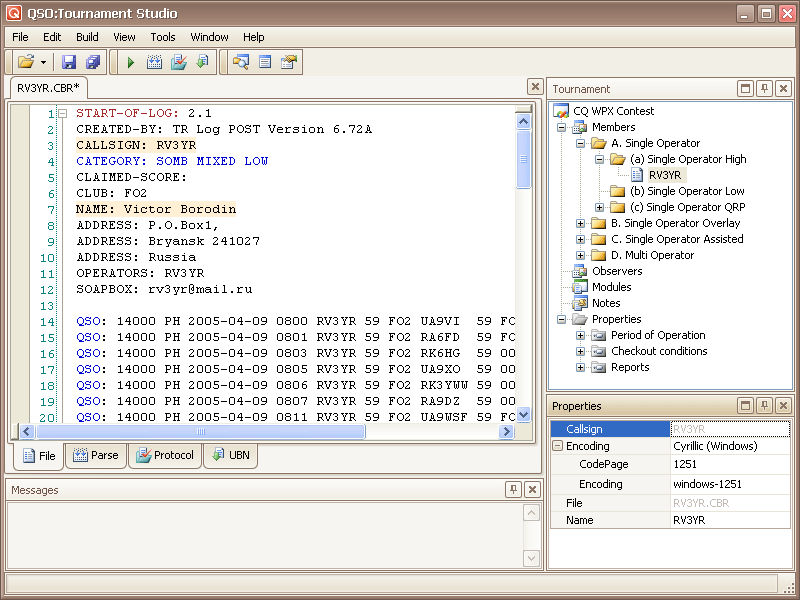Open the dropdown arrow beside Open icon

(43, 62)
